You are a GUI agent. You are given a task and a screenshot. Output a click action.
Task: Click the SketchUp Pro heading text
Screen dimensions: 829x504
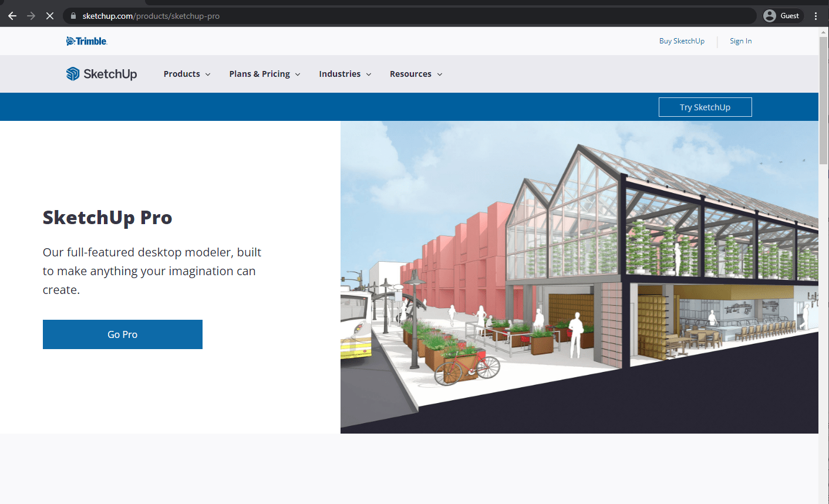107,217
